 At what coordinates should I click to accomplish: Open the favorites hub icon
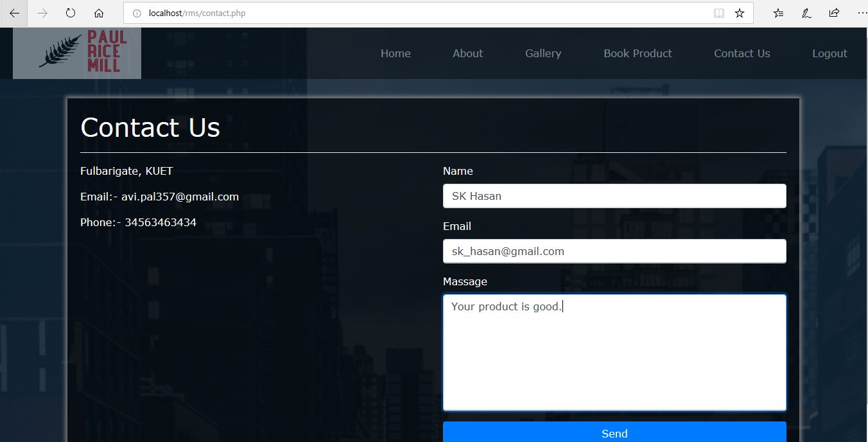click(x=778, y=13)
